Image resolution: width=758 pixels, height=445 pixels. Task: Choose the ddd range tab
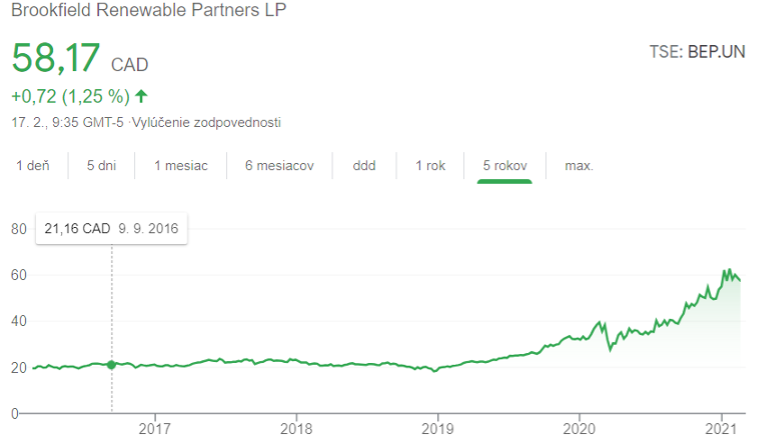364,166
